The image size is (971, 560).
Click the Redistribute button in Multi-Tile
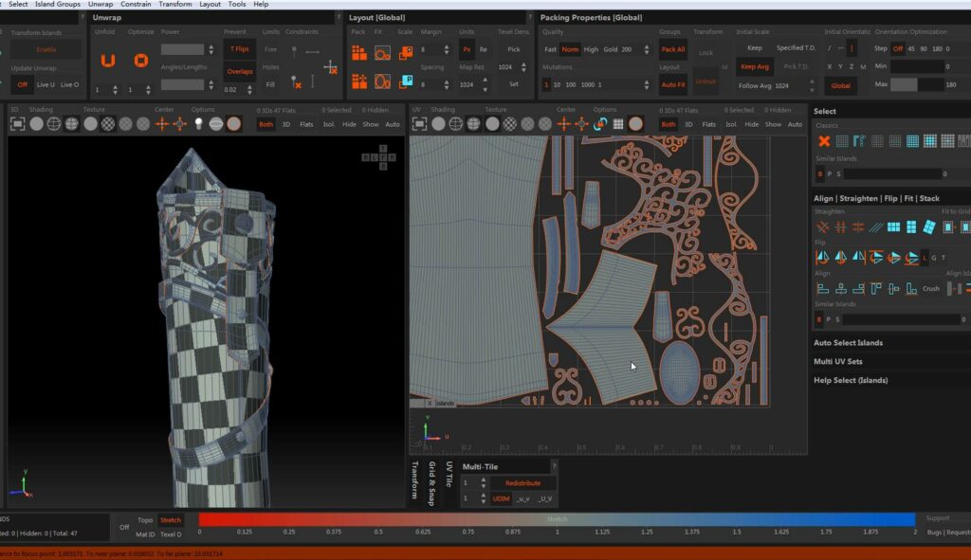pyautogui.click(x=522, y=483)
